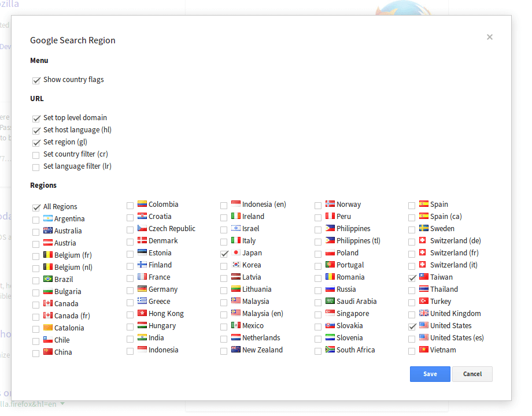Click the Singapore label
This screenshot has width=532, height=416.
[353, 314]
